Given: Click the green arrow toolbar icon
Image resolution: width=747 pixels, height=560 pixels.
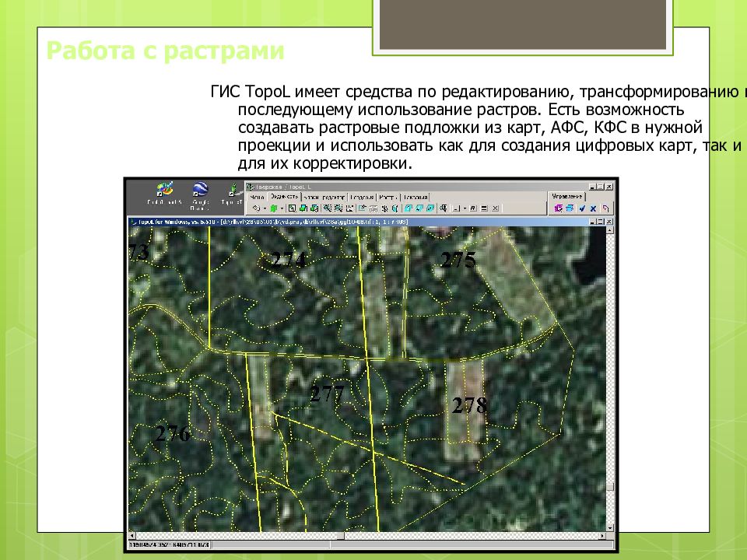Looking at the screenshot, I should [x=273, y=208].
